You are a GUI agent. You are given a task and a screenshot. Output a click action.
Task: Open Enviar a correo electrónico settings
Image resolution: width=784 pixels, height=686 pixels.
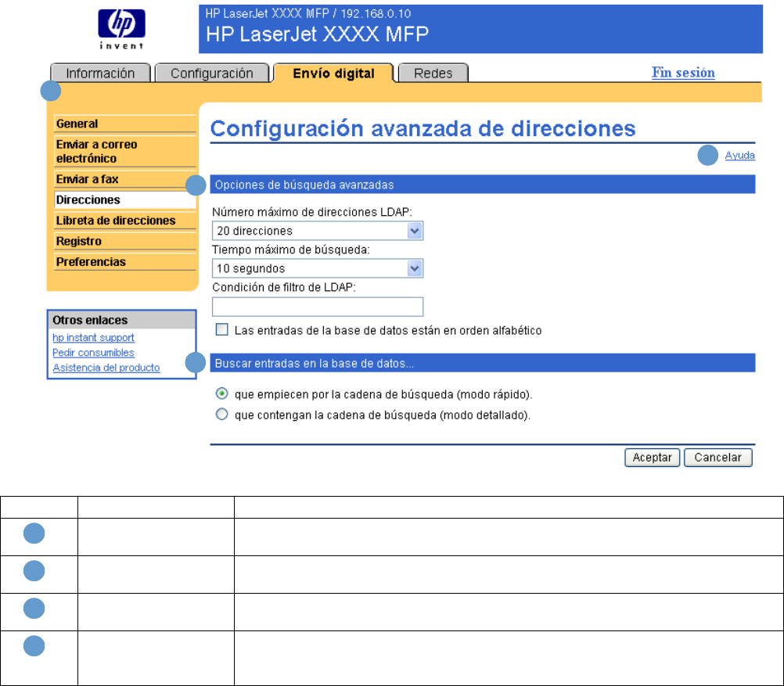[125, 151]
